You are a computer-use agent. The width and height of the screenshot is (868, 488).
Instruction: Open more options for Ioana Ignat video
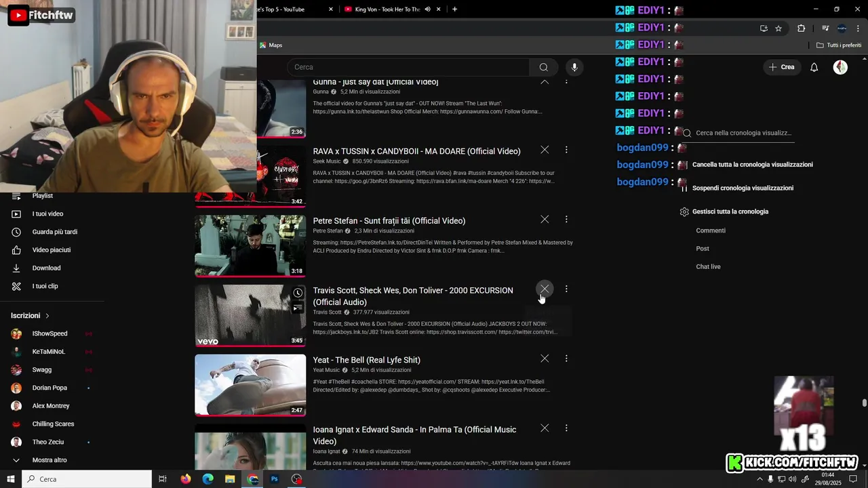coord(566,428)
